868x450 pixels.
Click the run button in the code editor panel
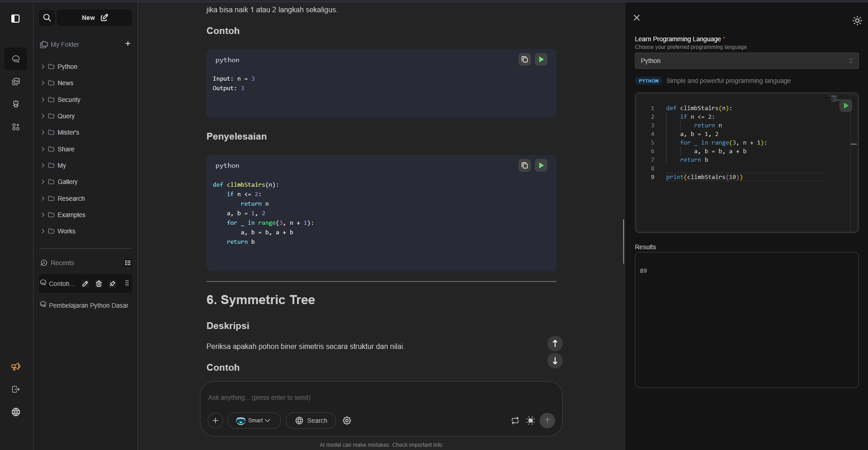click(x=845, y=106)
